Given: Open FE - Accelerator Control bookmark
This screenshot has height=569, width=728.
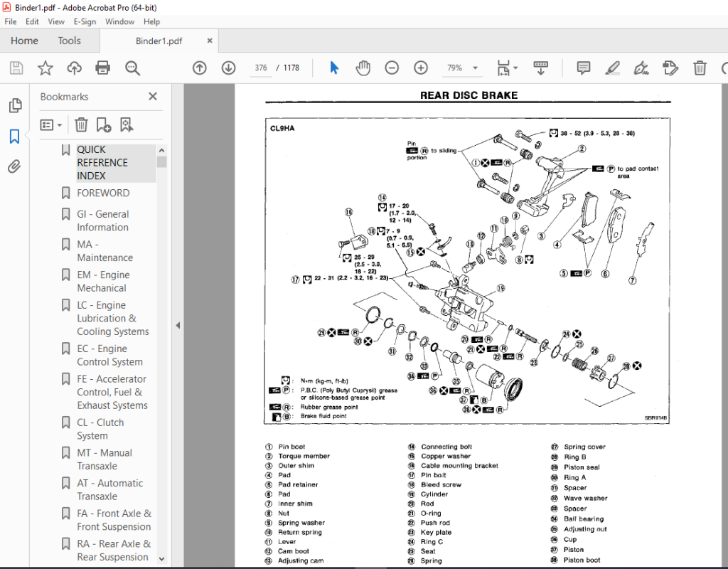Looking at the screenshot, I should [x=112, y=392].
